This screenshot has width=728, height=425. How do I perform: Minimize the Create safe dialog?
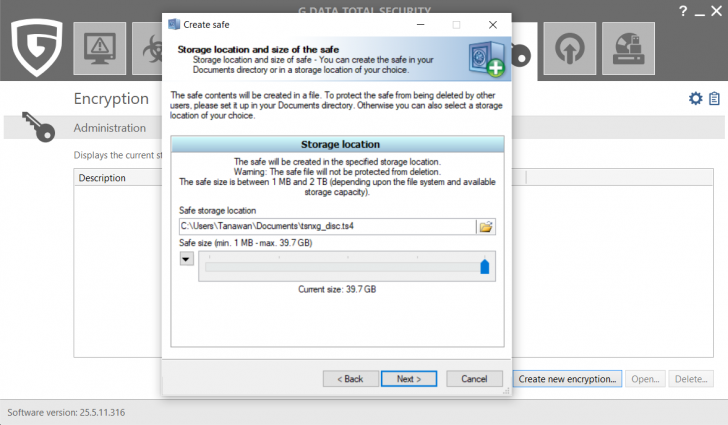420,25
